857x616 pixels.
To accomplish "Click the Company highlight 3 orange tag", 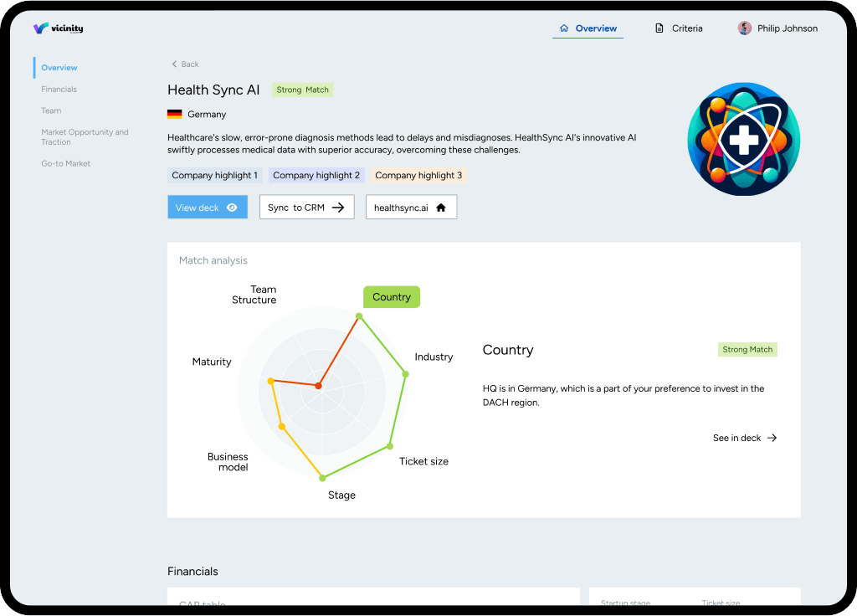I will click(x=418, y=176).
